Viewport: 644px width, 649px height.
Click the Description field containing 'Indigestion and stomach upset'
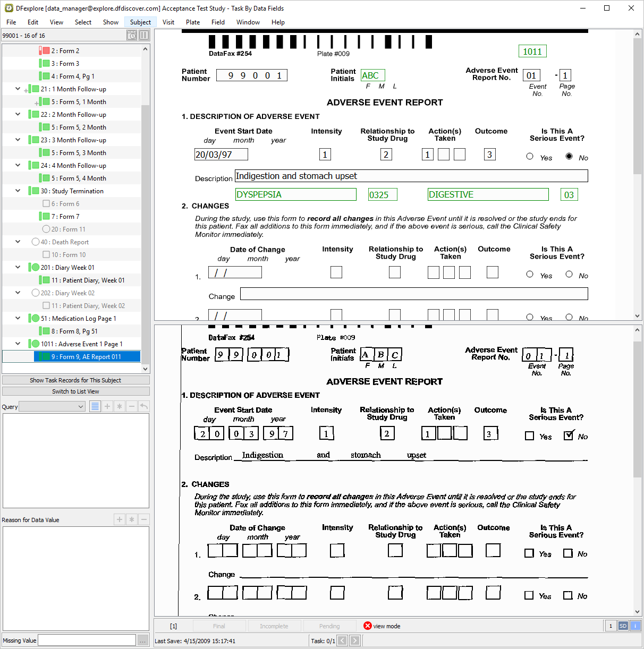pyautogui.click(x=411, y=176)
